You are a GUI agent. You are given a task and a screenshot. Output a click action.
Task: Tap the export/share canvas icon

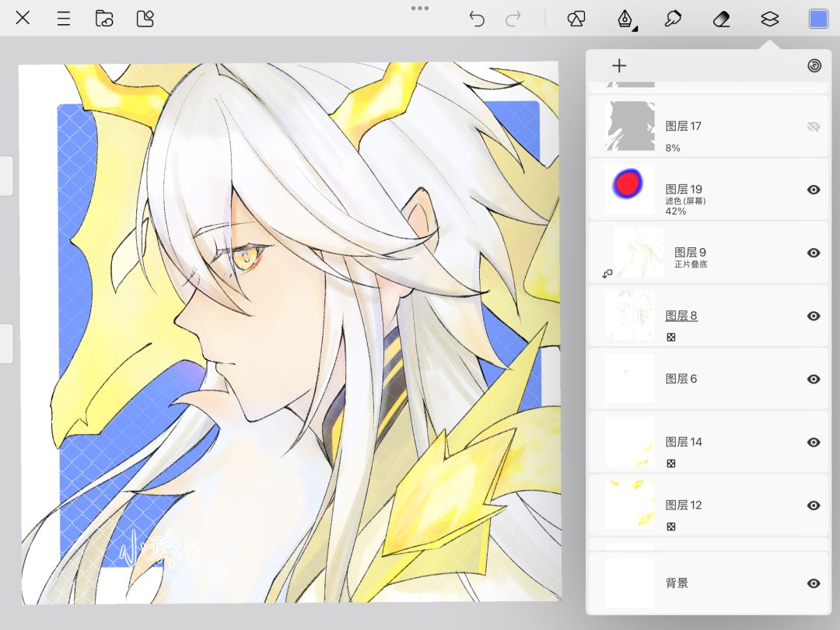coord(145,19)
